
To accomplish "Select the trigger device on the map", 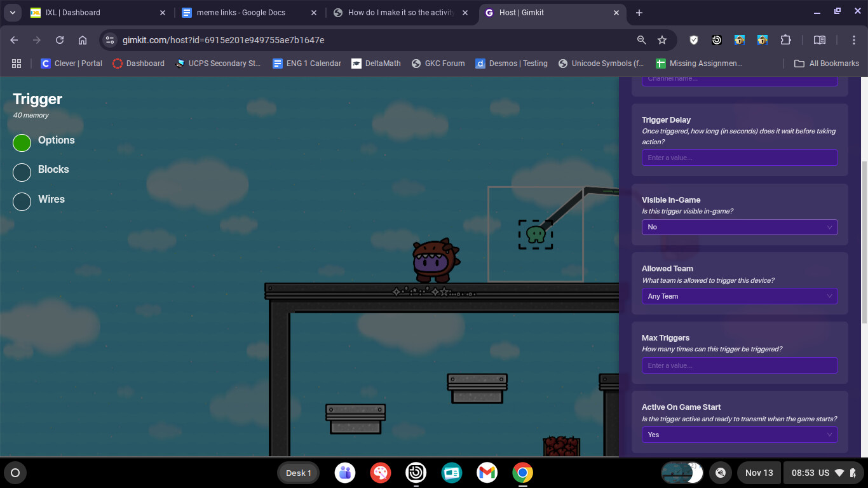I will pyautogui.click(x=536, y=234).
